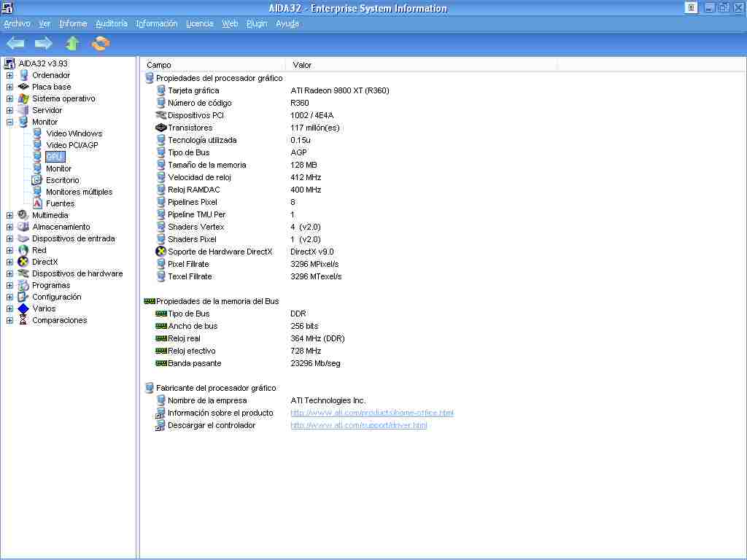
Task: Open the Información menu
Action: [156, 24]
